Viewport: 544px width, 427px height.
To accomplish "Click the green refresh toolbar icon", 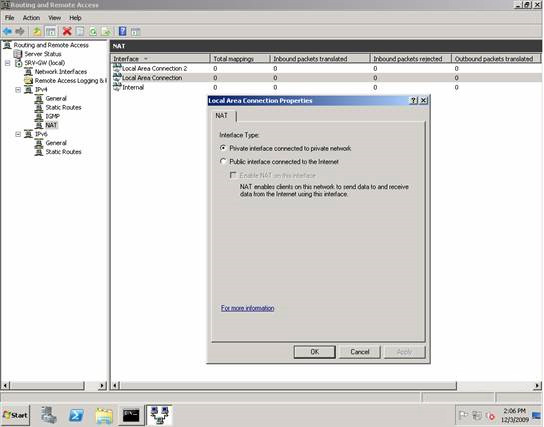I will click(x=93, y=32).
